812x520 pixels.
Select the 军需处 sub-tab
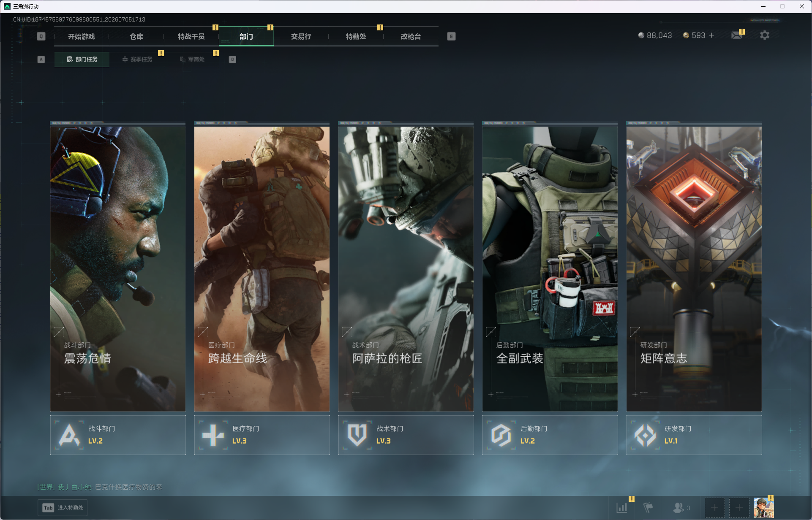point(192,60)
